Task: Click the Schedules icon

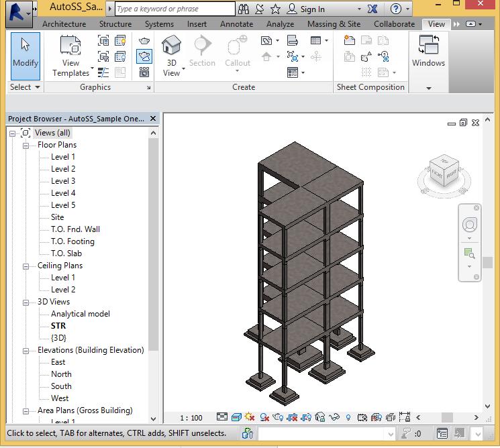Action: point(315,40)
